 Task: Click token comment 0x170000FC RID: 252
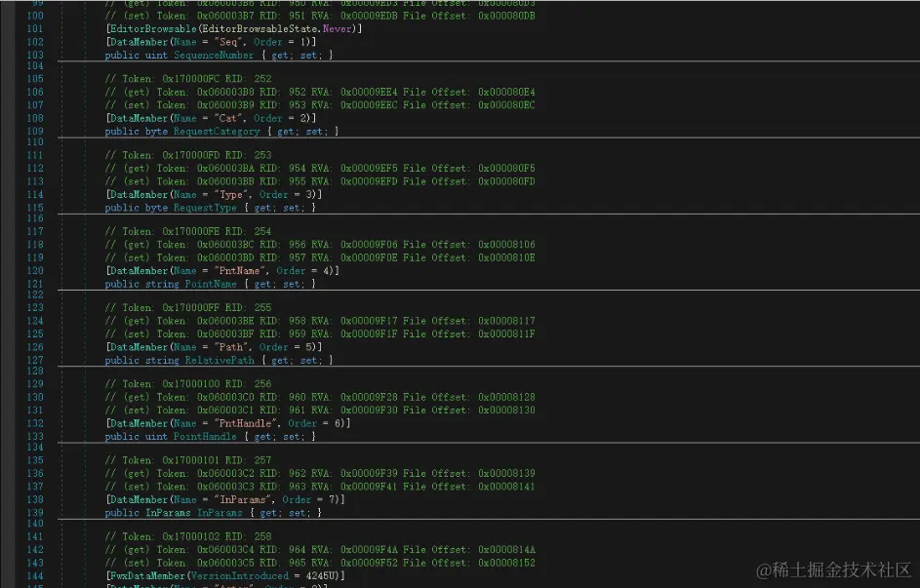[187, 79]
